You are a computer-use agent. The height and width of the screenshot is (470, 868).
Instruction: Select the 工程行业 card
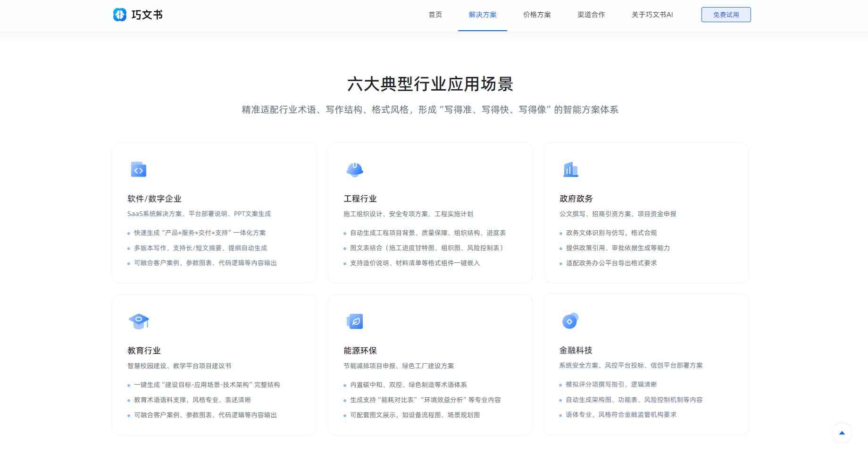tap(430, 212)
